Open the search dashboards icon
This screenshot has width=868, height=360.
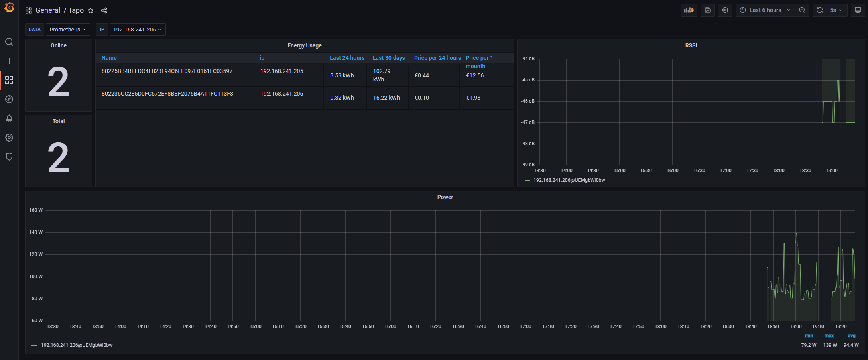tap(9, 42)
